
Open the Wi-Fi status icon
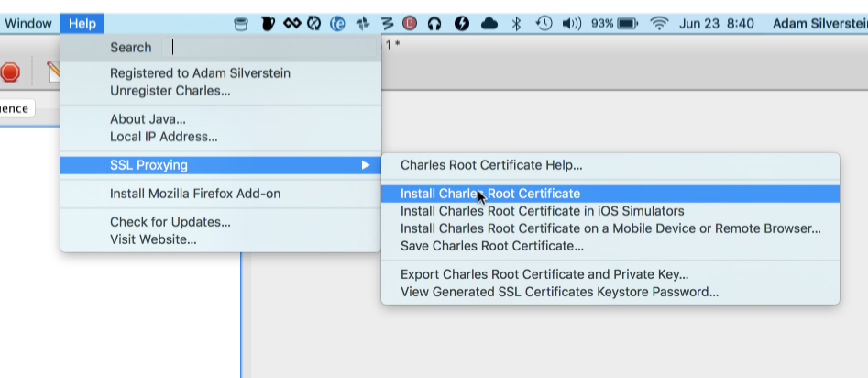point(659,24)
